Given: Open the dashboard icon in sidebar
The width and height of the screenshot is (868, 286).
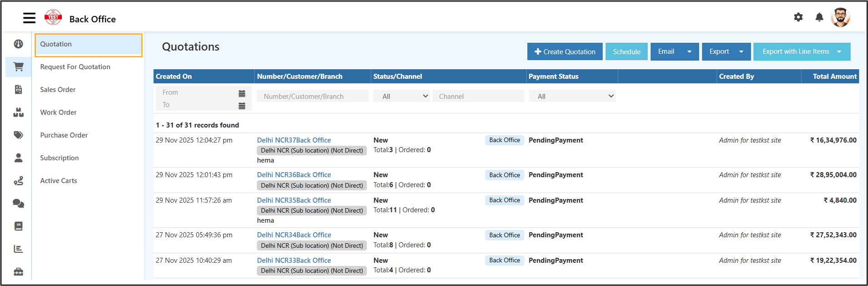Looking at the screenshot, I should (18, 44).
